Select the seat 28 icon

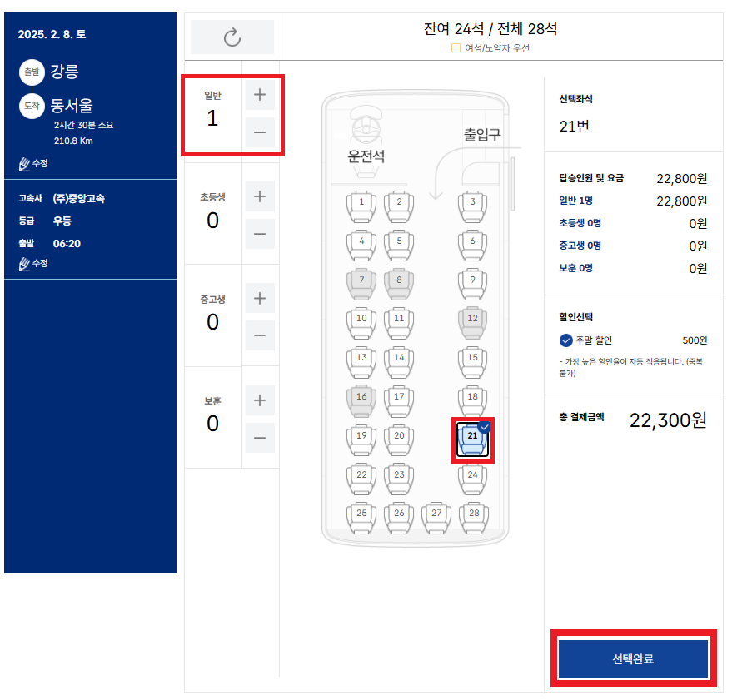pyautogui.click(x=473, y=514)
